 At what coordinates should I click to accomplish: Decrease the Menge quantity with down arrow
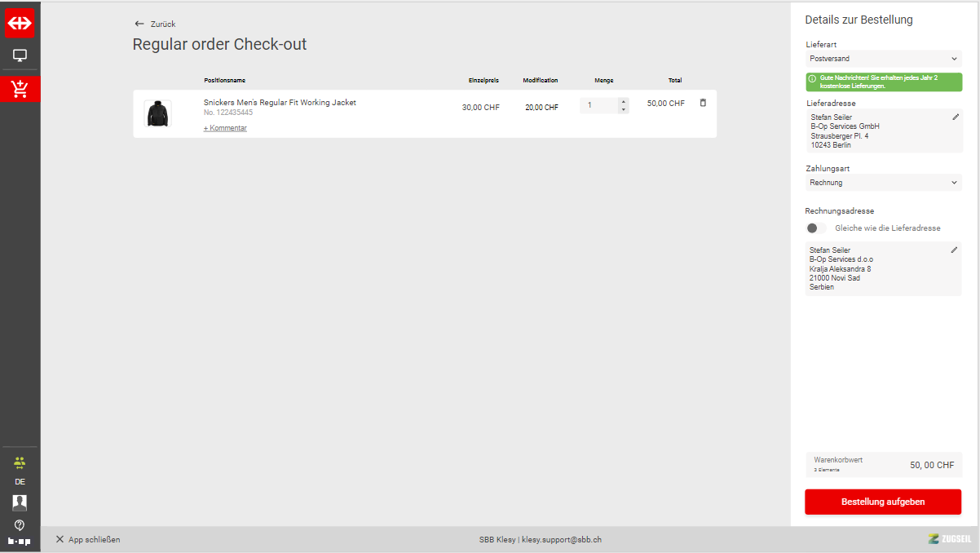(x=623, y=109)
